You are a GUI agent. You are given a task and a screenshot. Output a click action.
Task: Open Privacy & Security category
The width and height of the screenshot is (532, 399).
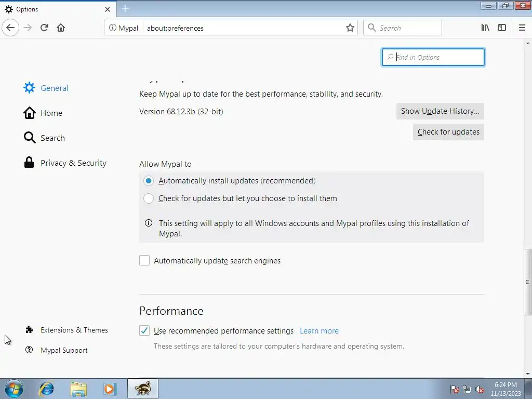point(65,163)
